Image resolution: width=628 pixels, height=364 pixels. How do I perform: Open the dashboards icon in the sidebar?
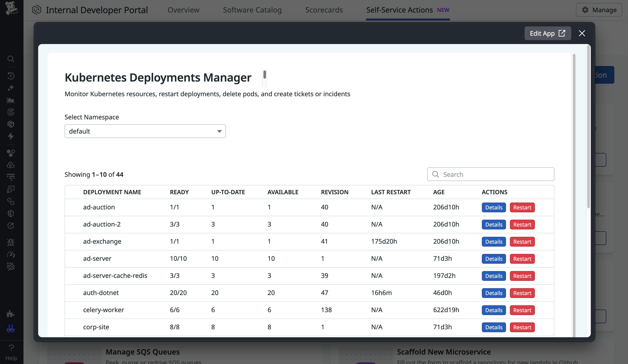tap(11, 100)
